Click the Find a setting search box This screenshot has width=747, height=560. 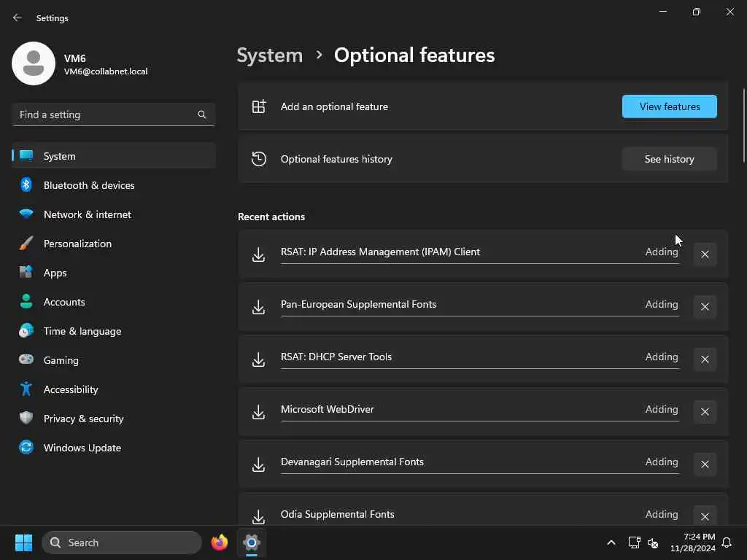coord(106,114)
